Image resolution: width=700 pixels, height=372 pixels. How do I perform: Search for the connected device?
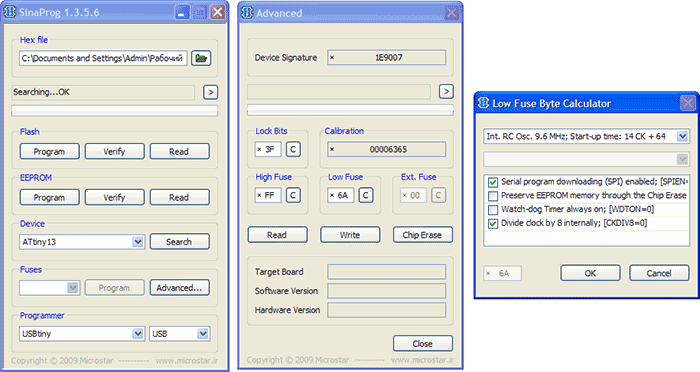click(x=179, y=242)
